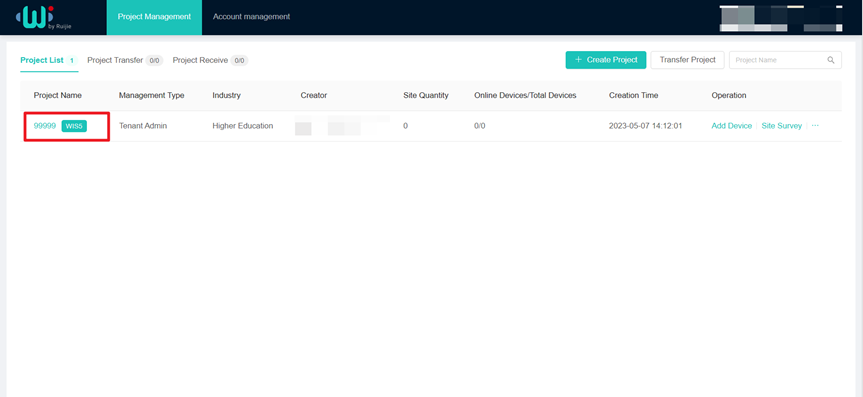Screen dimensions: 863x397
Task: Click the WIS5 badge
Action: (74, 126)
